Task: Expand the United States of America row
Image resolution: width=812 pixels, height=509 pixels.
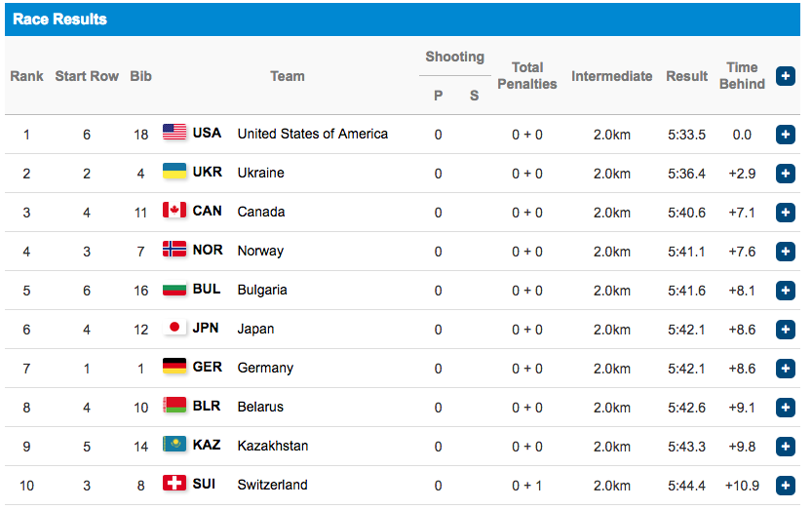Action: click(785, 135)
